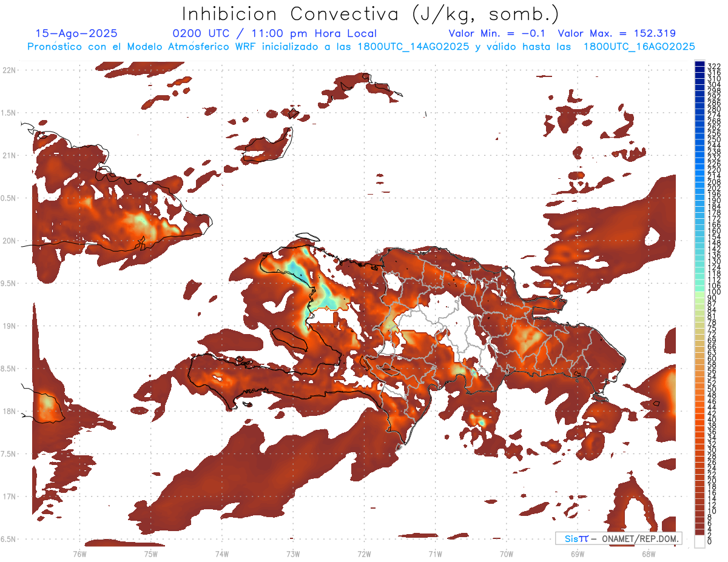728x562 pixels.
Task: Select the light green 100 legend swatch
Action: pyautogui.click(x=700, y=293)
